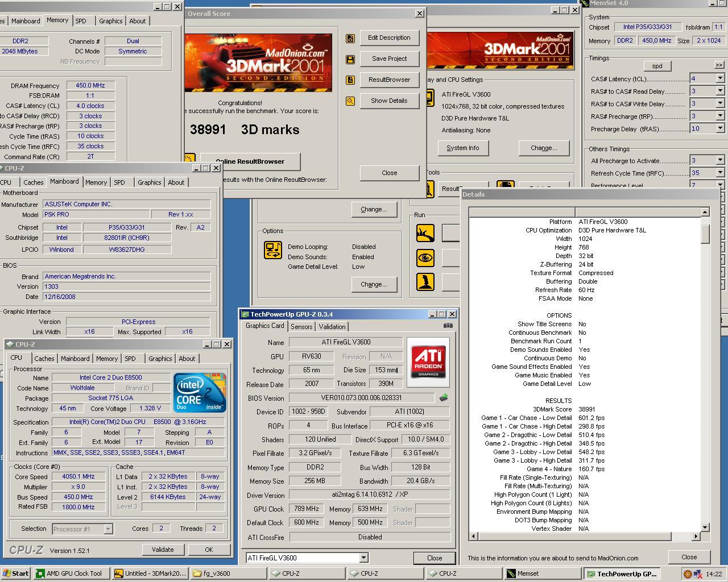728x582 pixels.
Task: Click Validate button in CPU-Z
Action: (163, 550)
